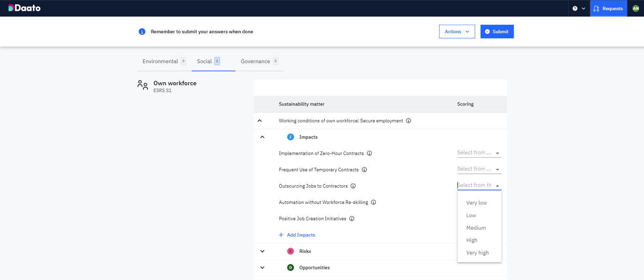Screen dimensions: 644x280
Task: Click info icon for Positive Job Creation
Action: pos(352,219)
